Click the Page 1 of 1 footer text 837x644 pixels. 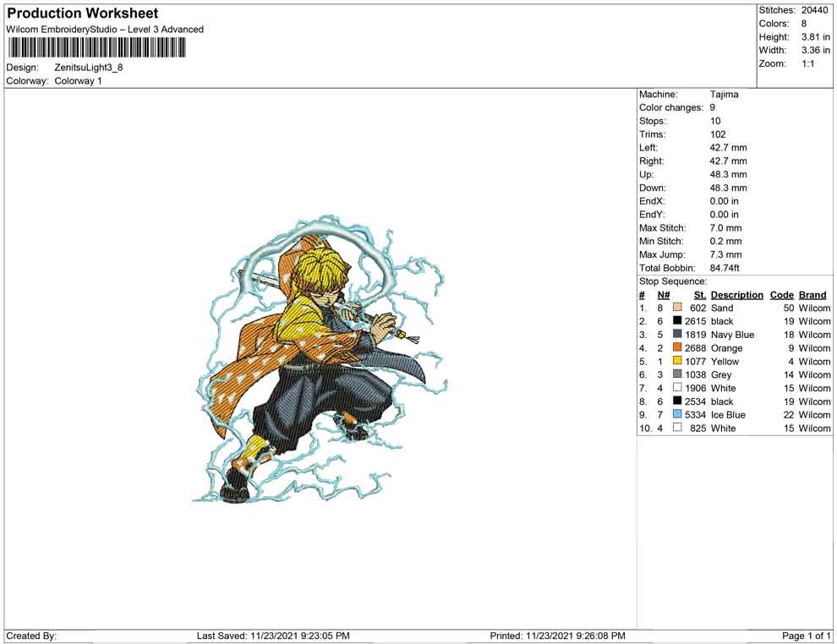(x=807, y=636)
